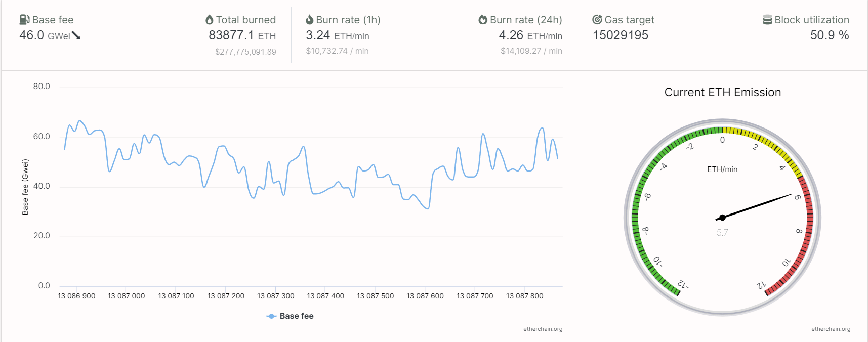
Task: Click the 50.9 % block utilization value
Action: 829,35
